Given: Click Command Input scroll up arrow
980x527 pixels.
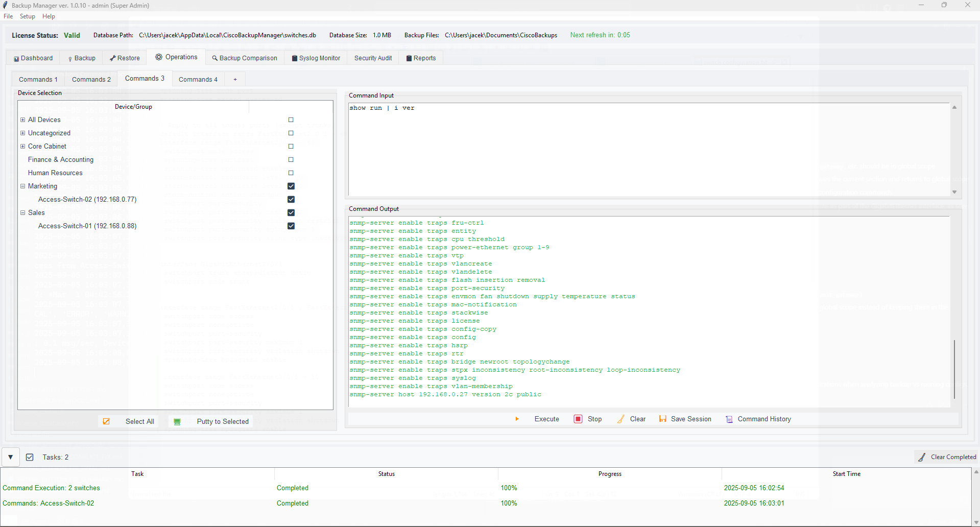Looking at the screenshot, I should (954, 107).
